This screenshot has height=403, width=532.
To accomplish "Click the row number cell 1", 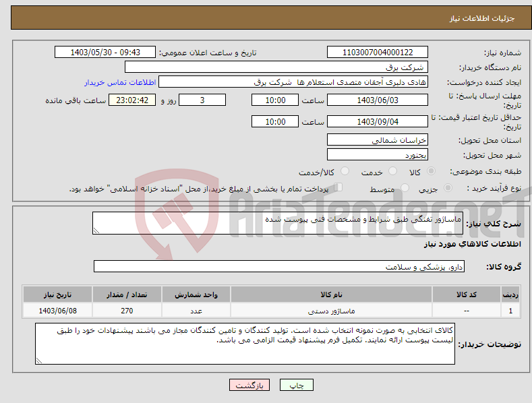I will [510, 311].
